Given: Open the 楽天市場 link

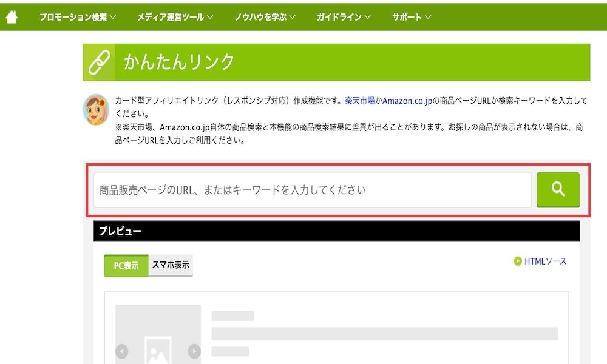Looking at the screenshot, I should click(359, 101).
